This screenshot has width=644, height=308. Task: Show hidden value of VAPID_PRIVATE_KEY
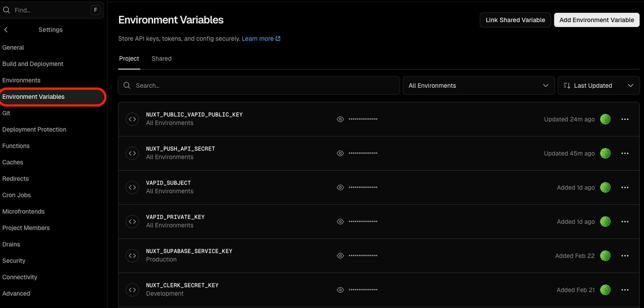pos(340,221)
